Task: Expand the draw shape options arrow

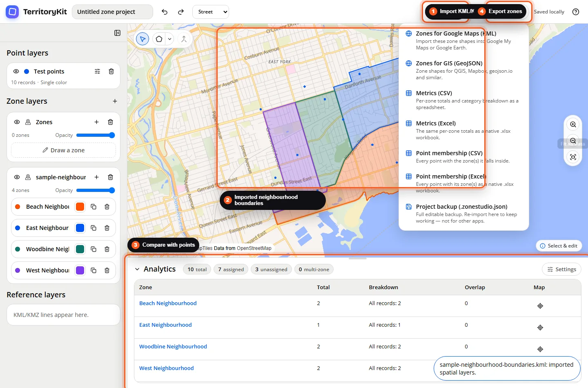Action: [x=169, y=39]
